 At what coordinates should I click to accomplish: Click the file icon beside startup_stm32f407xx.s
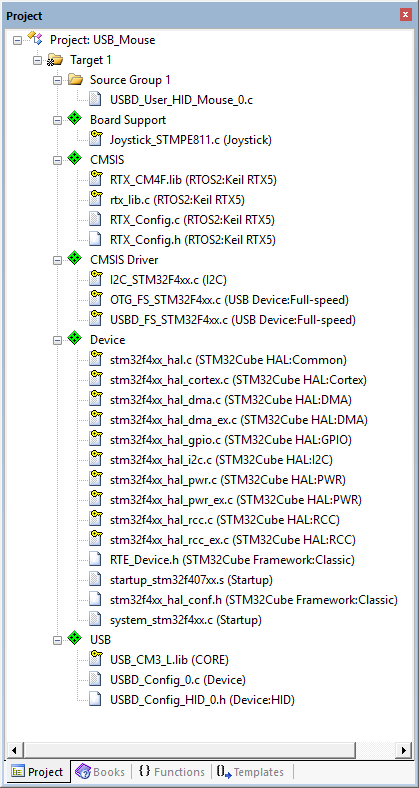click(95, 579)
